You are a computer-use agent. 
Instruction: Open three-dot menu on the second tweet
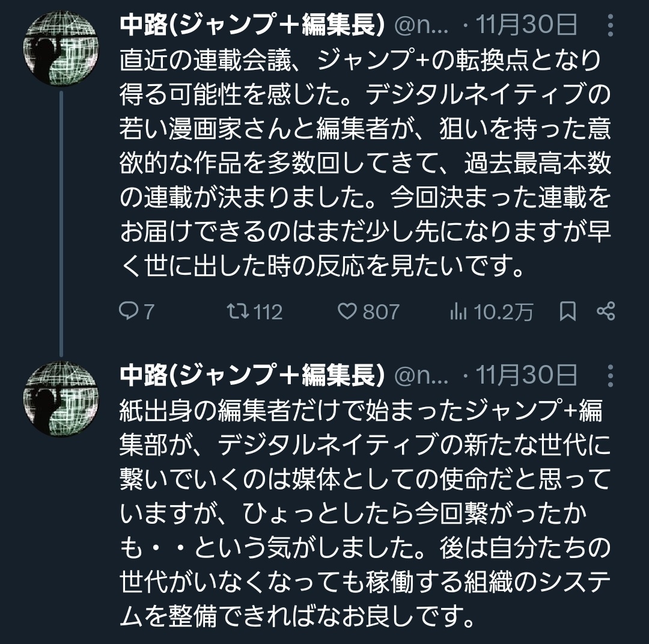(x=611, y=376)
